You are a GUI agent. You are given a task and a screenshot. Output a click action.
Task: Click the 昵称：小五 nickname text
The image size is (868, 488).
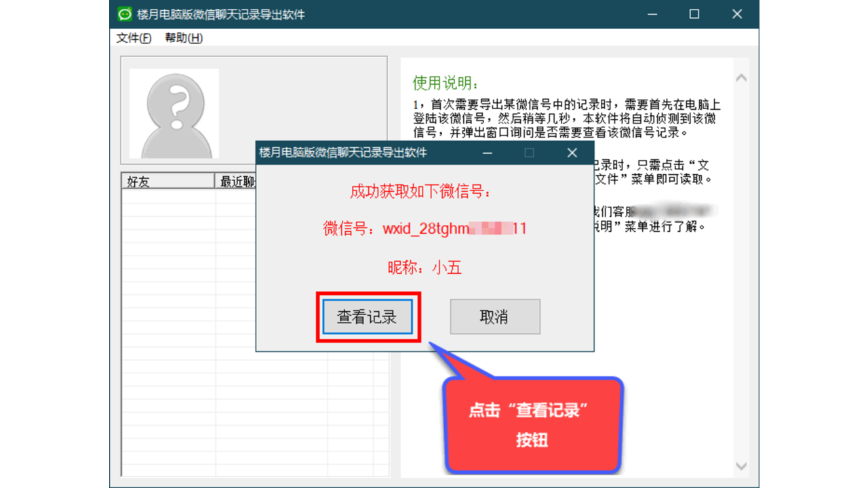[x=423, y=268]
